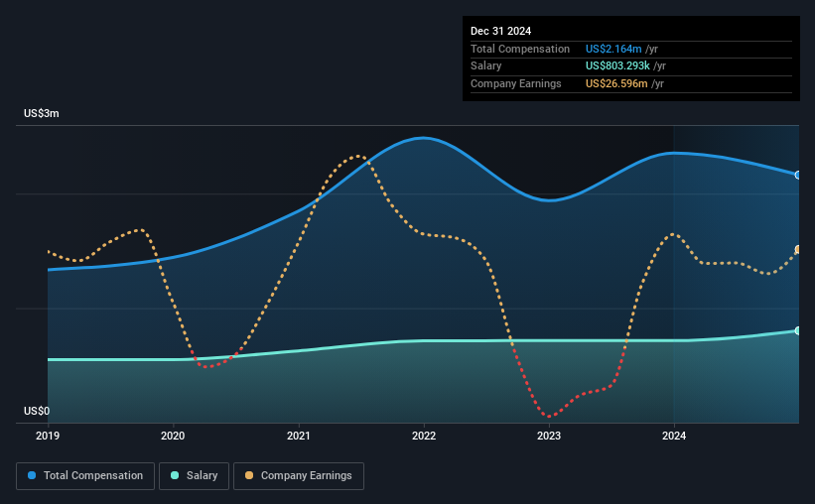This screenshot has width=815, height=504.
Task: Click the Salary tooltip row label
Action: 486,66
